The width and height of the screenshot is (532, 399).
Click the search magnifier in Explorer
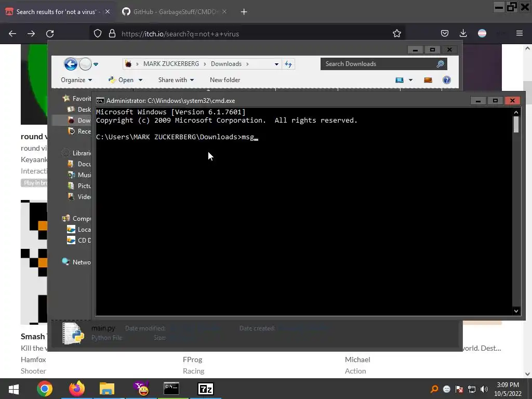(441, 64)
